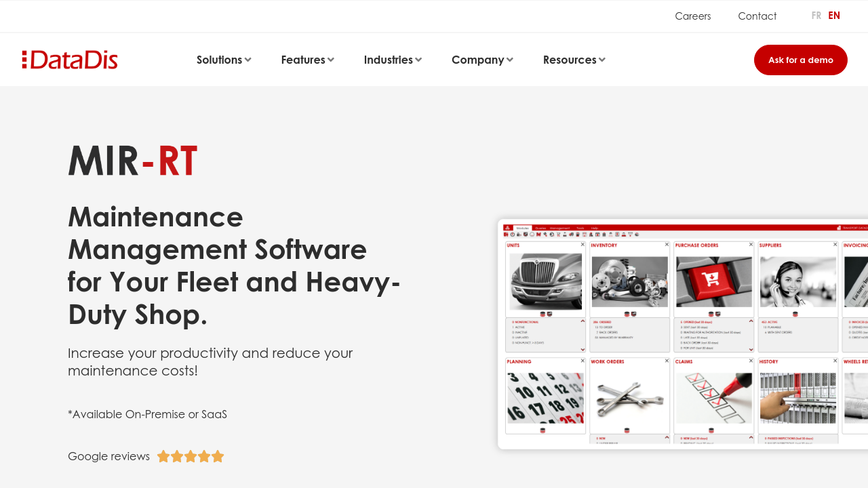This screenshot has width=868, height=488.
Task: Expand the Solutions dropdown chevron
Action: [248, 60]
